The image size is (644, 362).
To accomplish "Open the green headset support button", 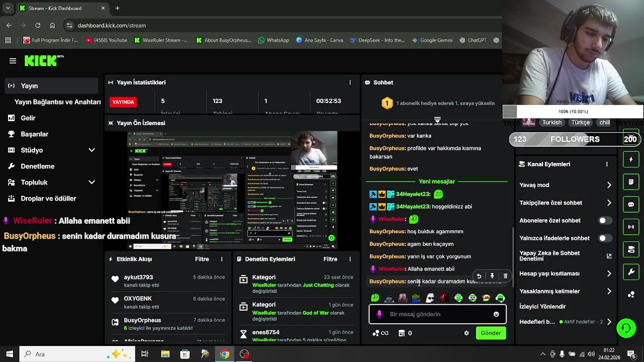I will click(x=626, y=328).
